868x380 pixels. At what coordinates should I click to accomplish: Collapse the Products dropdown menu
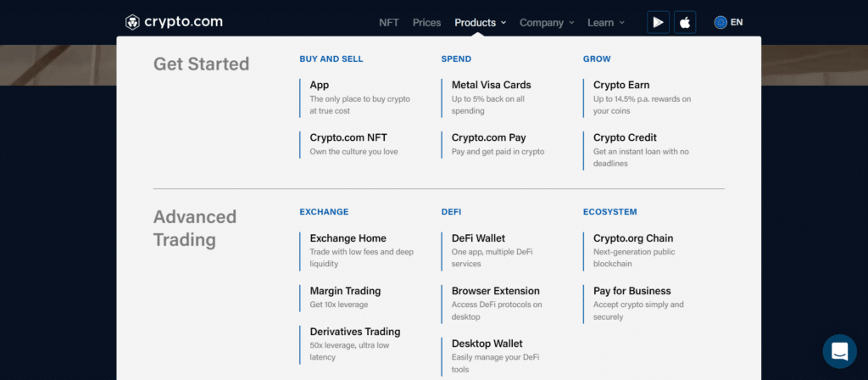[x=480, y=23]
